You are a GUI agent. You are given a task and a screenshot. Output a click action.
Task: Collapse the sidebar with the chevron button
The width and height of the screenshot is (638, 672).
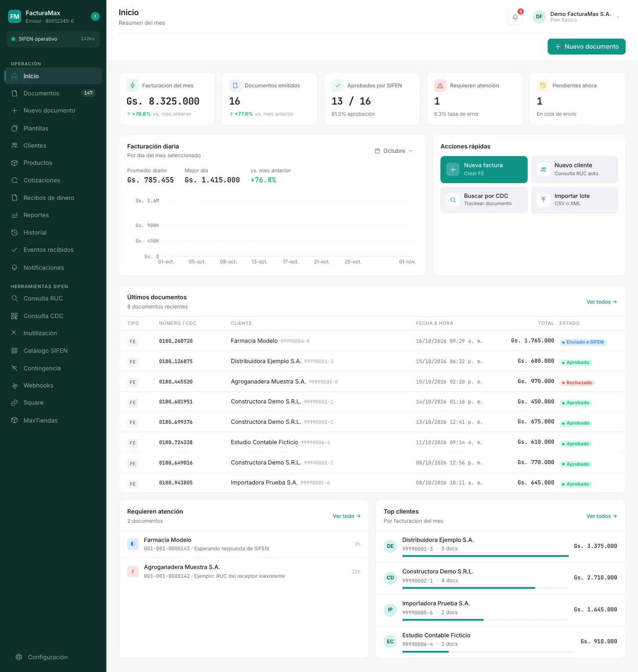pos(95,16)
